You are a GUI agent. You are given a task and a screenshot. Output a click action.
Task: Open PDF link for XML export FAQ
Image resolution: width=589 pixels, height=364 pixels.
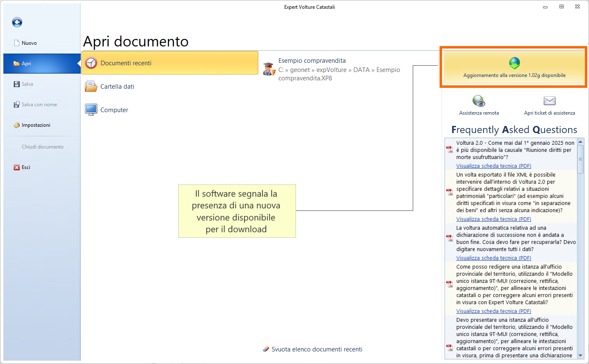(494, 219)
